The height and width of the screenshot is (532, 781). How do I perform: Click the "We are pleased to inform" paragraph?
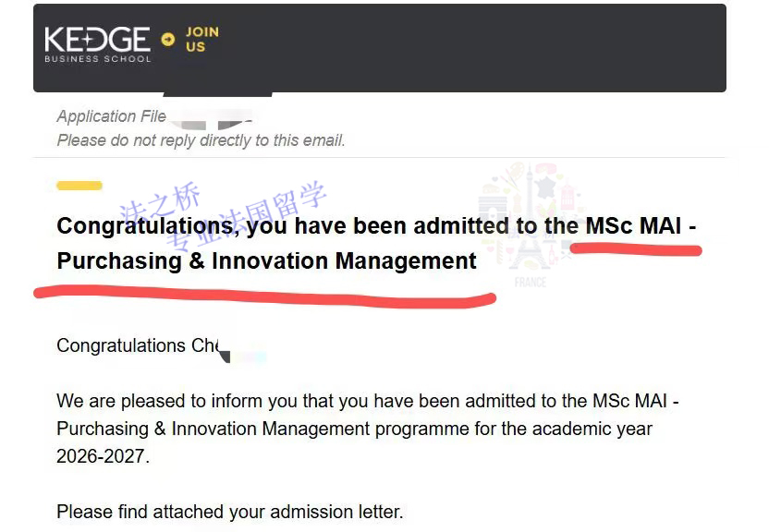click(x=368, y=402)
